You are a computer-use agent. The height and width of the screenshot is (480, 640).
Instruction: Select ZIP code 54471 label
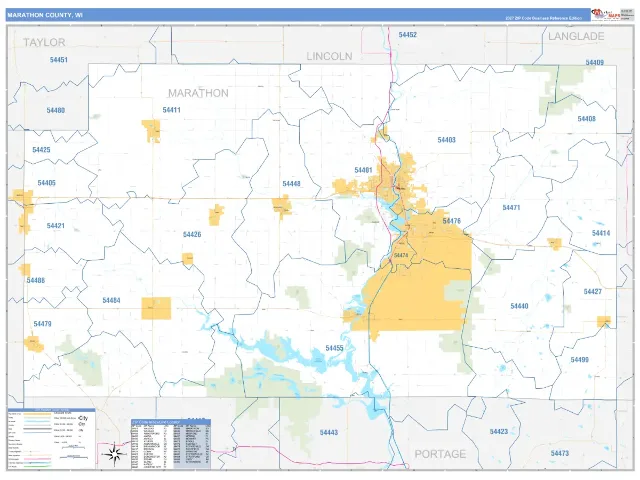[511, 207]
